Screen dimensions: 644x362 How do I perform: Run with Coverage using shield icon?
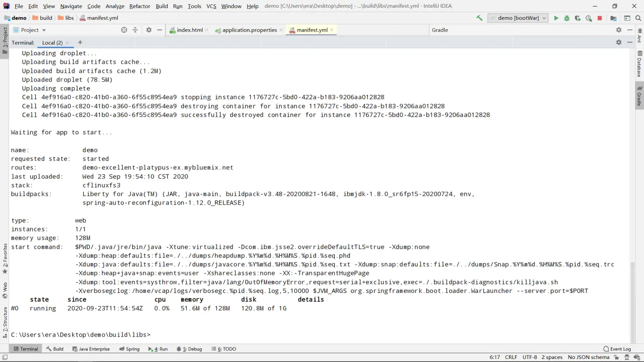tap(578, 18)
